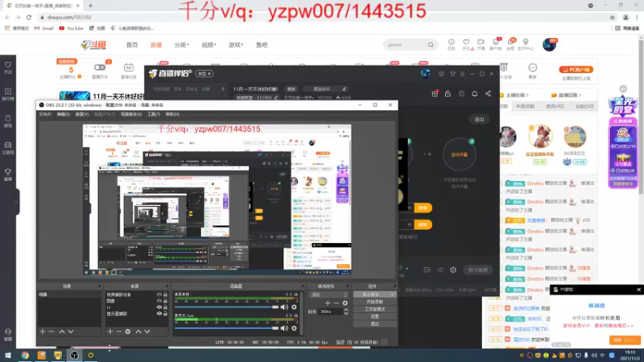Screen dimensions: 644x362
Task: Mute the 麦克风/Aux speaker icon in OBS mixer
Action: [x=284, y=328]
